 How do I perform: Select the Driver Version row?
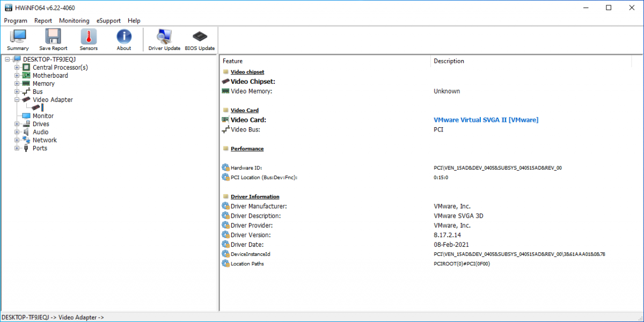tap(251, 235)
